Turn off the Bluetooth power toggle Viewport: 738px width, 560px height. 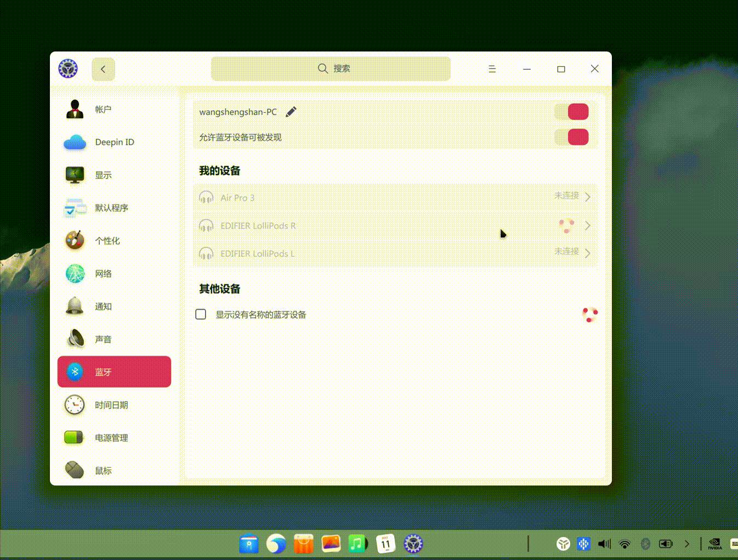pyautogui.click(x=571, y=111)
